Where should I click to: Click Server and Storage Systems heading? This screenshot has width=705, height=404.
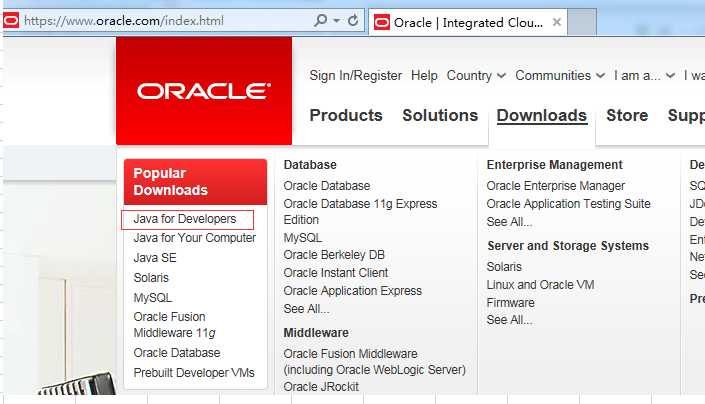tap(568, 246)
